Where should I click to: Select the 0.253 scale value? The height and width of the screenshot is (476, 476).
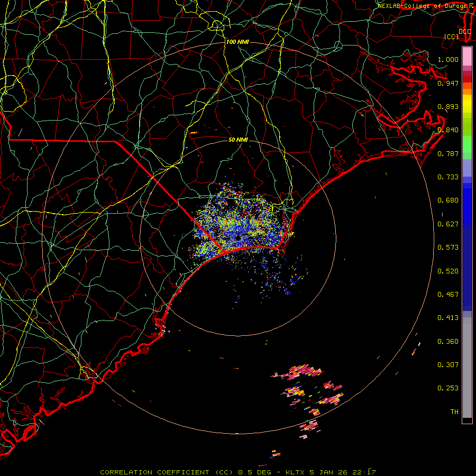(x=448, y=388)
